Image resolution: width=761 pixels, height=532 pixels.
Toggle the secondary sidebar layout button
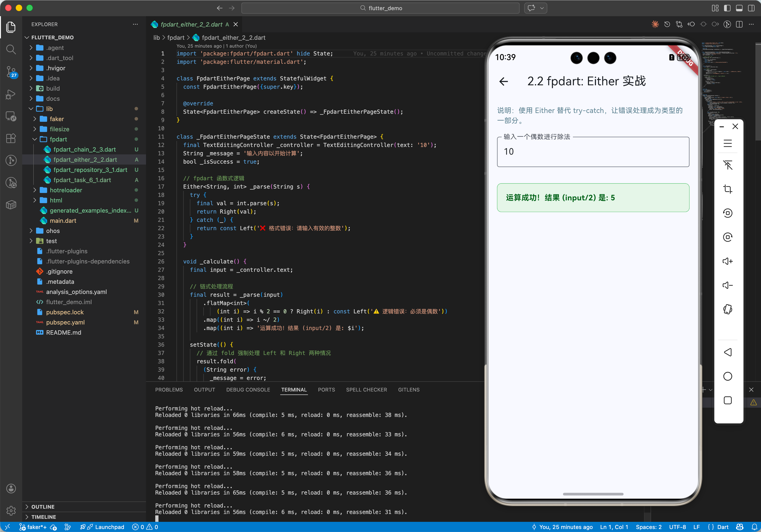[751, 8]
